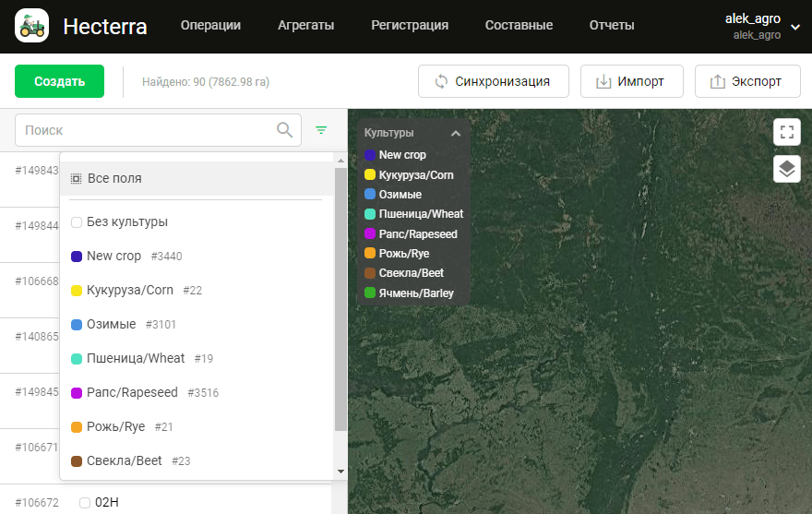Viewport: 812px width, 514px height.
Task: Select Кукуруза/Corn in the filter list
Action: click(x=129, y=290)
